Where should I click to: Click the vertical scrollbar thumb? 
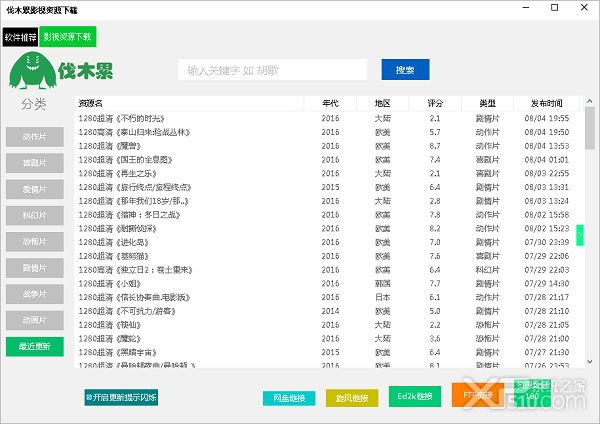tap(590, 128)
